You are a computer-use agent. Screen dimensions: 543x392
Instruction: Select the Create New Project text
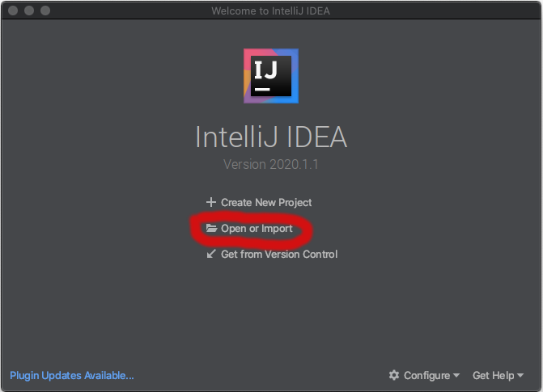point(266,202)
